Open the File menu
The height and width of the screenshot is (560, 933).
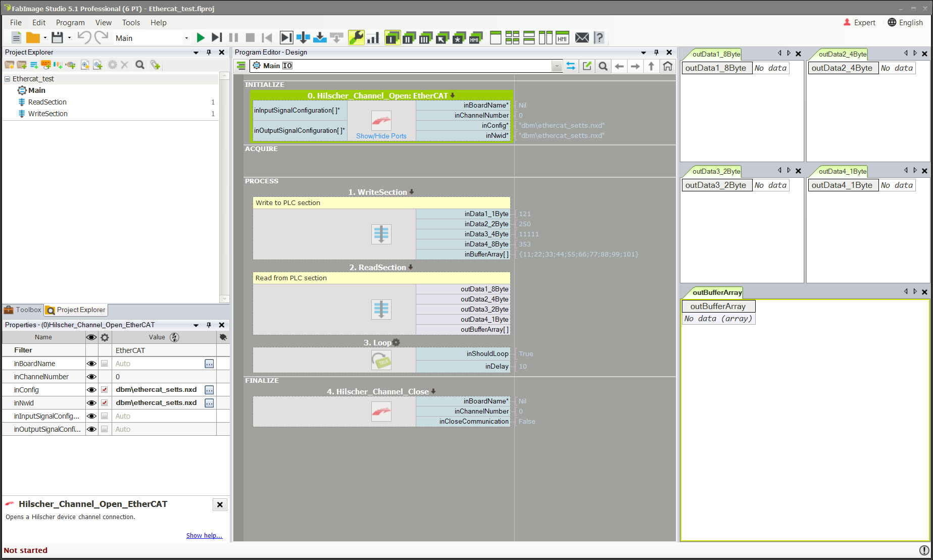coord(16,23)
